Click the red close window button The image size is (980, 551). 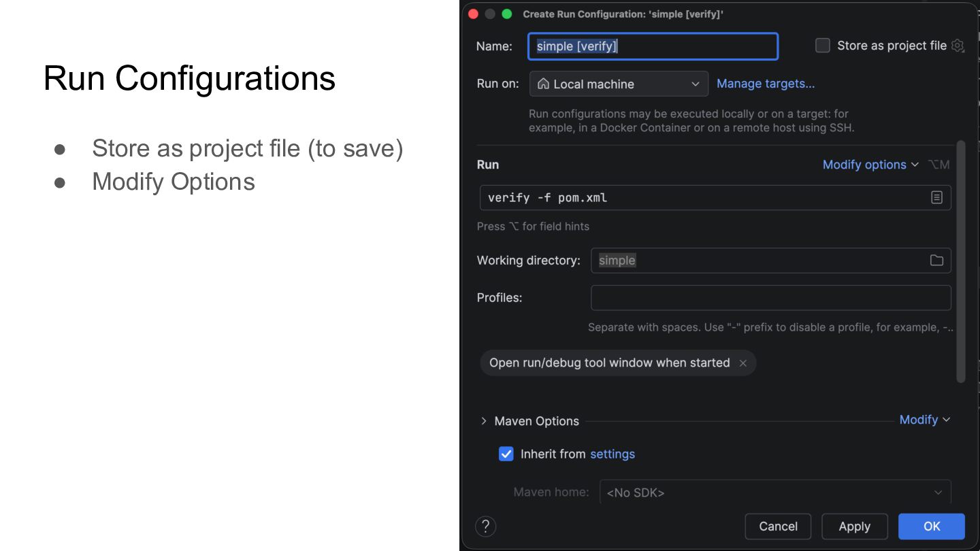coord(474,14)
